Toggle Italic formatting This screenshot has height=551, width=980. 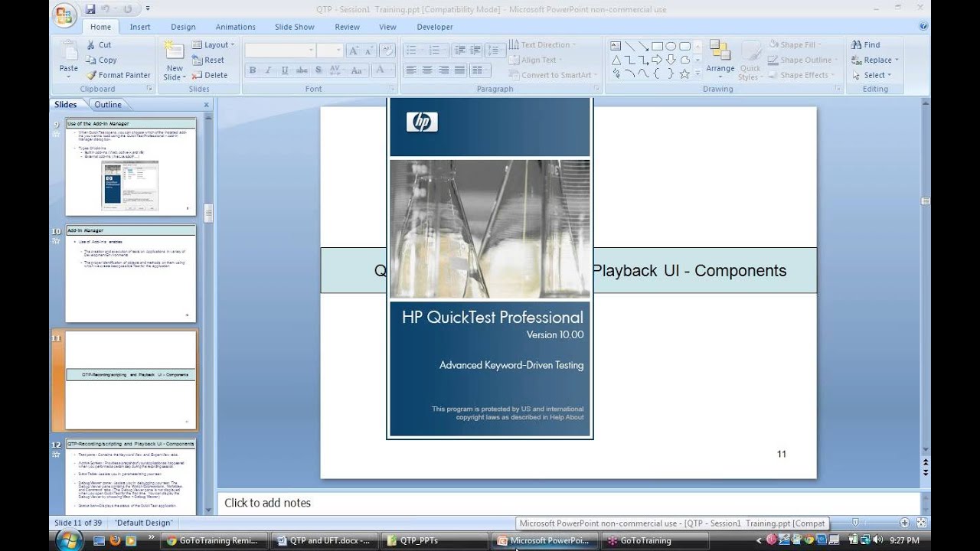pos(269,70)
